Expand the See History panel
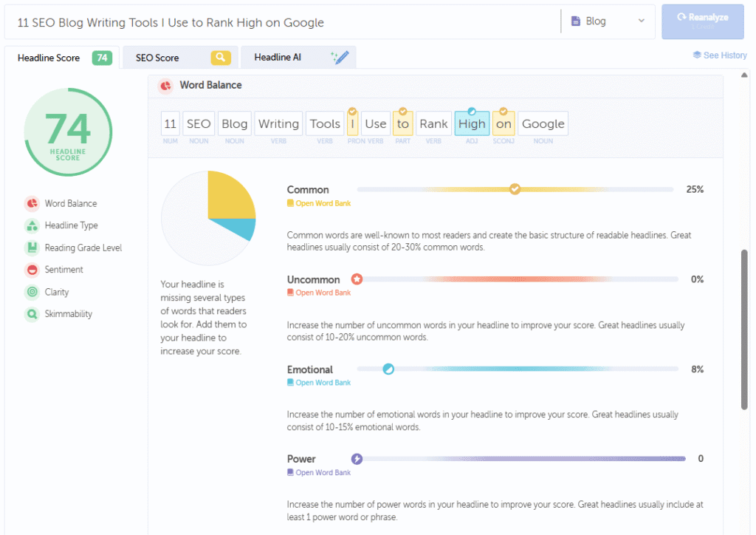Viewport: 756px width, 535px height. pos(719,55)
